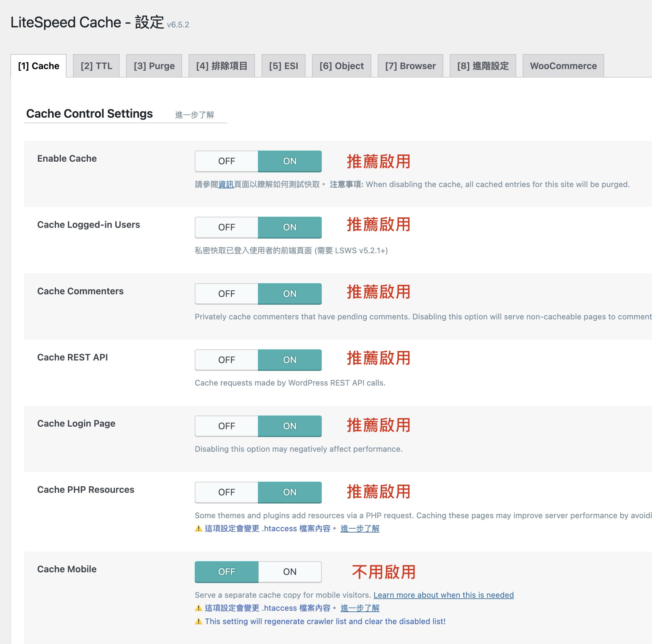Image resolution: width=652 pixels, height=644 pixels.
Task: Click the Cache REST API description text
Action: tap(290, 383)
